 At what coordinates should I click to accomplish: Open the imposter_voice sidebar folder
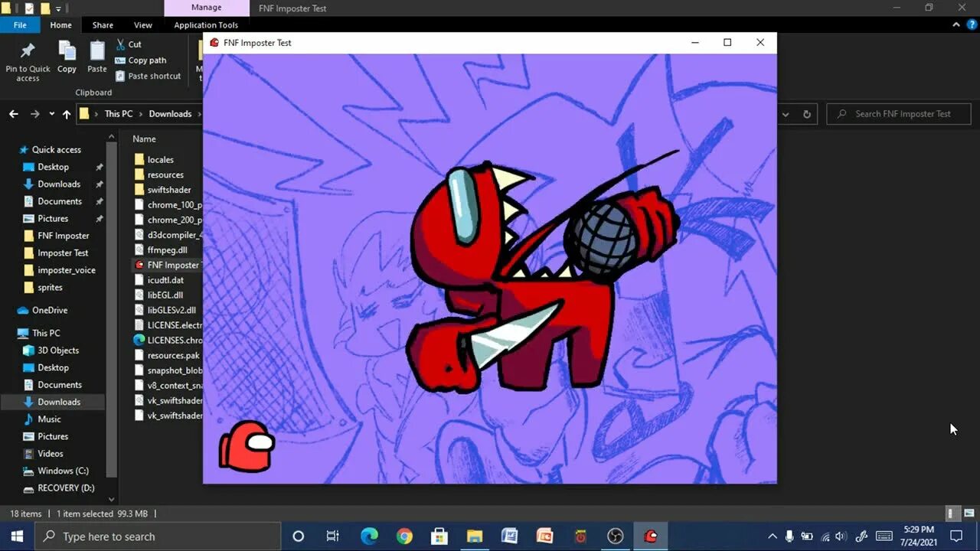click(67, 270)
